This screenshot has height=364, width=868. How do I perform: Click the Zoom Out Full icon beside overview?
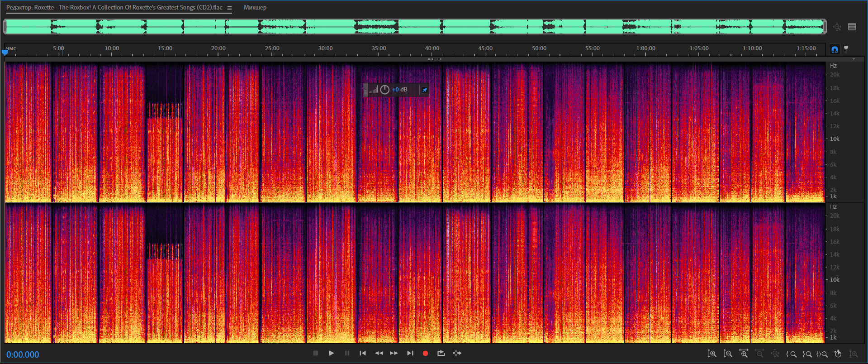[837, 27]
